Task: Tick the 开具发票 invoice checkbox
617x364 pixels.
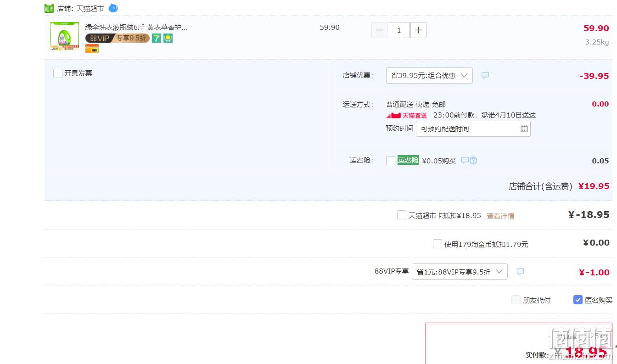Action: 58,73
